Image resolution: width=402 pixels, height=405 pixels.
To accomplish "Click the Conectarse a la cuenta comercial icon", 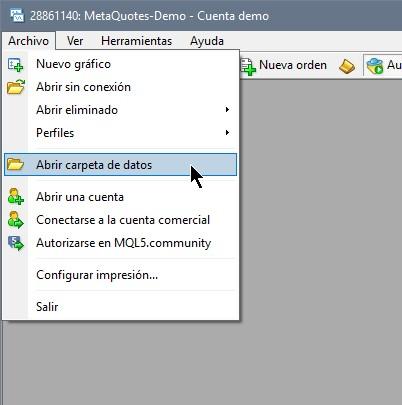I will click(16, 219).
